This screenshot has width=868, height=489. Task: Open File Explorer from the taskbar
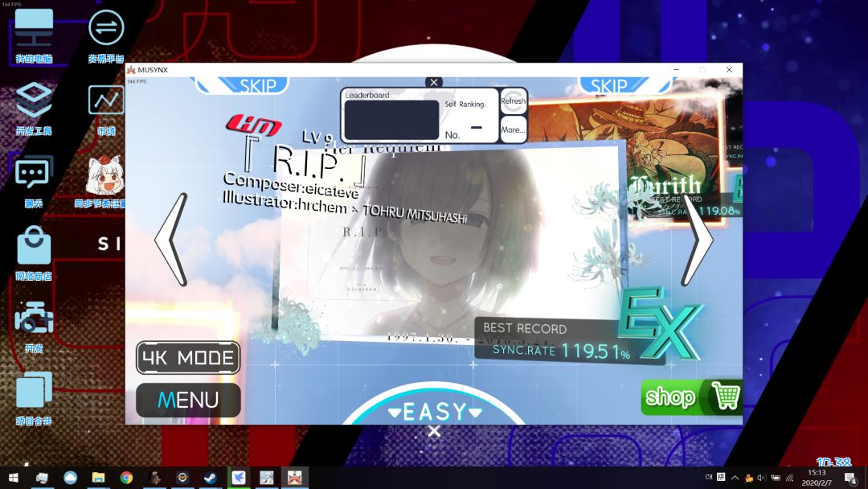tap(99, 478)
